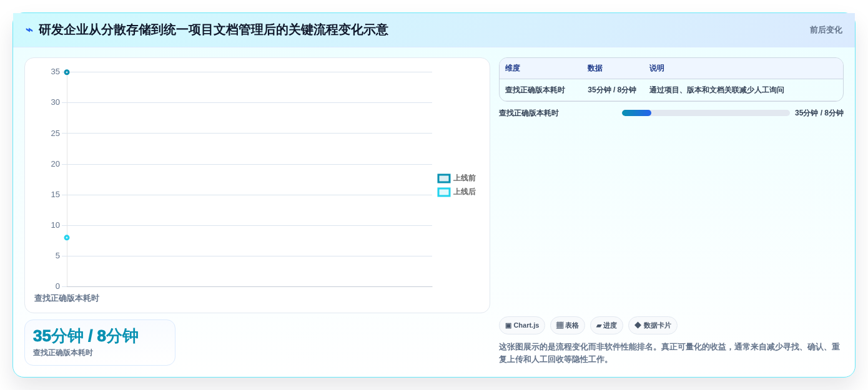Image resolution: width=868 pixels, height=390 pixels.
Task: Click the 35分钟 / 8分钟 data card
Action: (x=100, y=343)
